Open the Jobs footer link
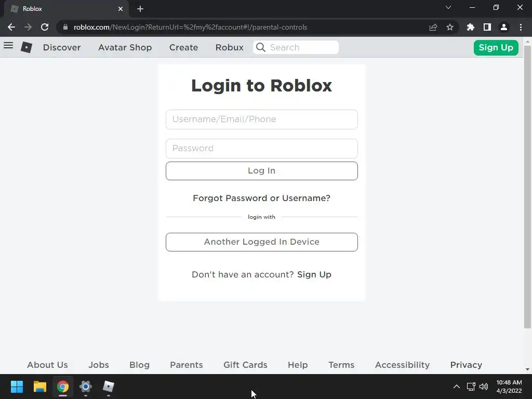 tap(99, 365)
